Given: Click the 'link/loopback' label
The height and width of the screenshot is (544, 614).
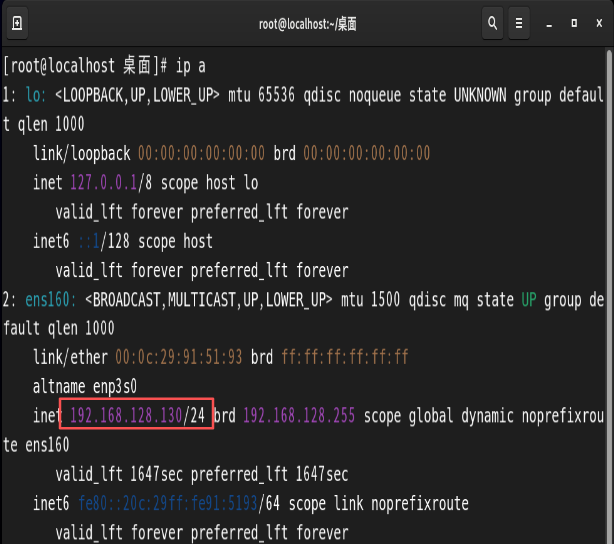Looking at the screenshot, I should coord(81,154).
